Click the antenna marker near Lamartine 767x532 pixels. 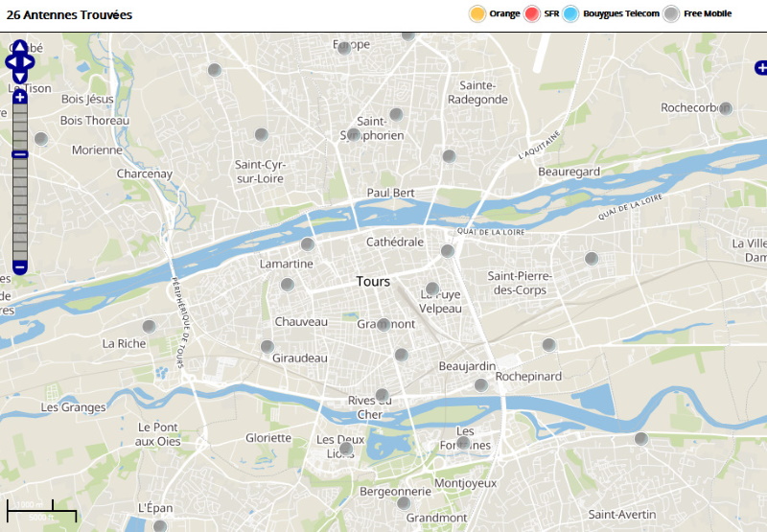click(x=308, y=243)
